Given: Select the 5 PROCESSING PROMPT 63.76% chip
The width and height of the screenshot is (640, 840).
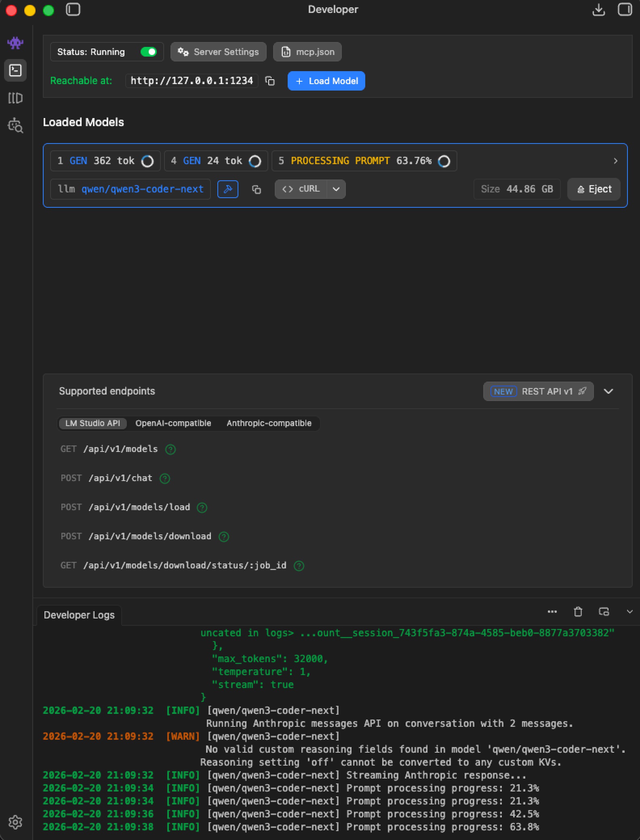Looking at the screenshot, I should [x=364, y=161].
